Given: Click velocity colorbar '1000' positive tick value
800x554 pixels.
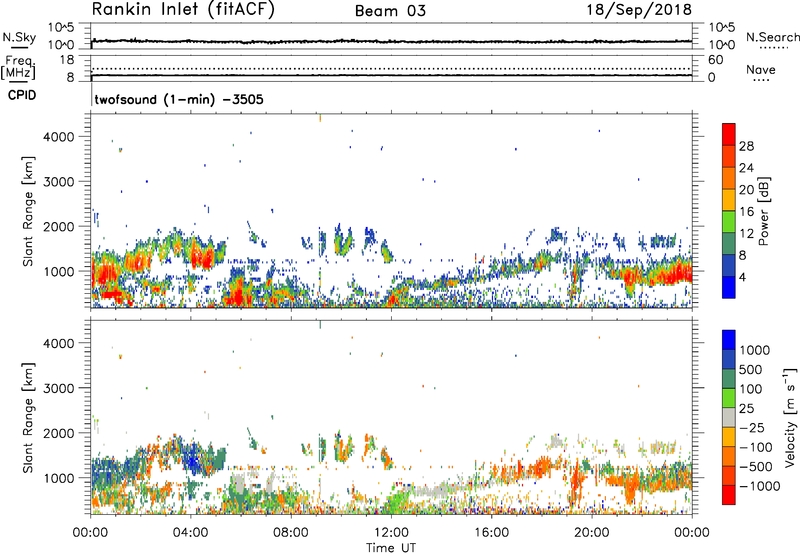Looking at the screenshot, I should 755,350.
